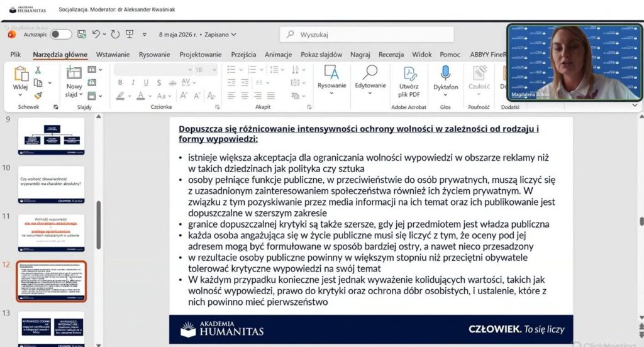Viewport: 644px width, 347px height.
Task: Open the Nagraj tab
Action: (360, 55)
